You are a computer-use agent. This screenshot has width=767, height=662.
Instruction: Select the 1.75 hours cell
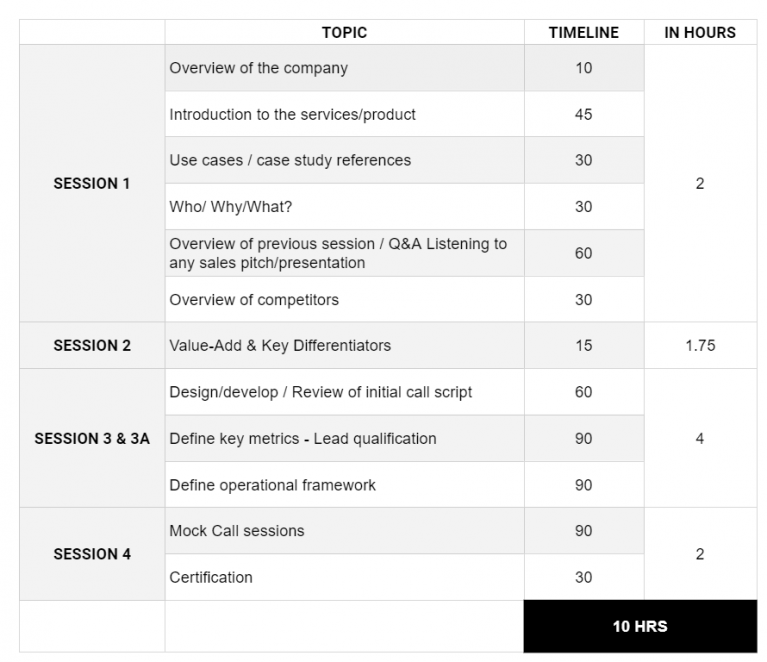tap(700, 345)
